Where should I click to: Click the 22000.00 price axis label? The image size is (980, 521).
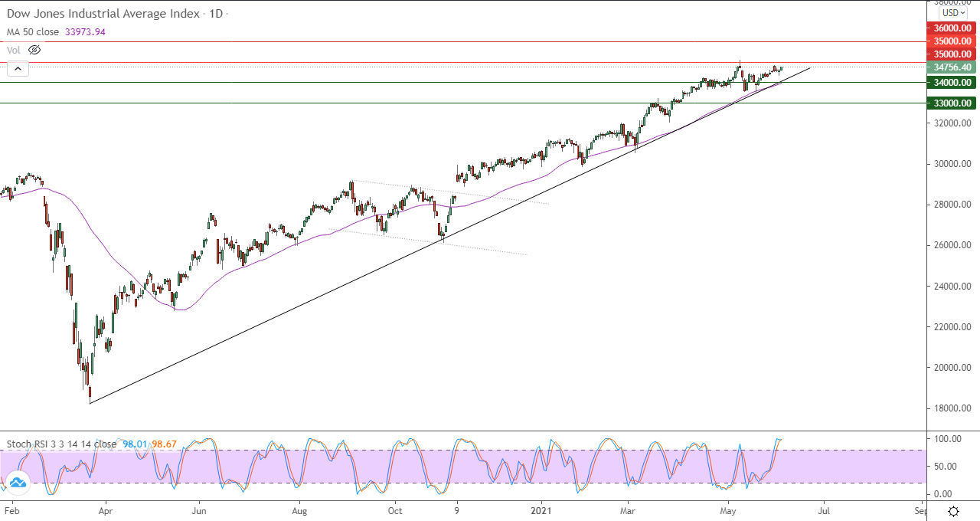pyautogui.click(x=952, y=326)
